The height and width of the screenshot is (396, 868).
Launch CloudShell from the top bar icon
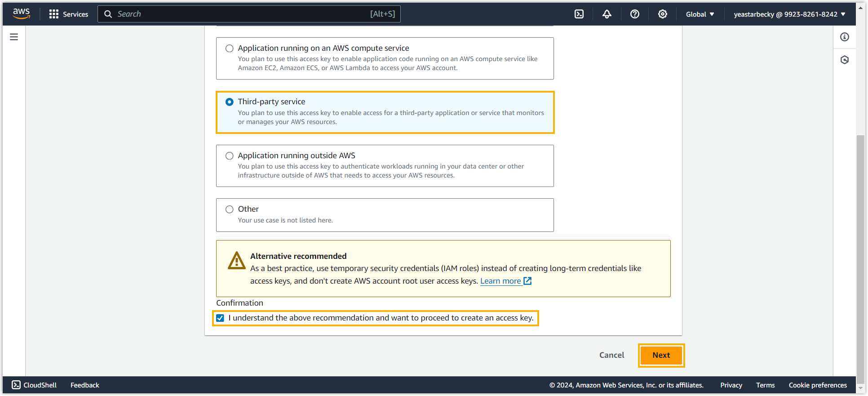coord(579,14)
